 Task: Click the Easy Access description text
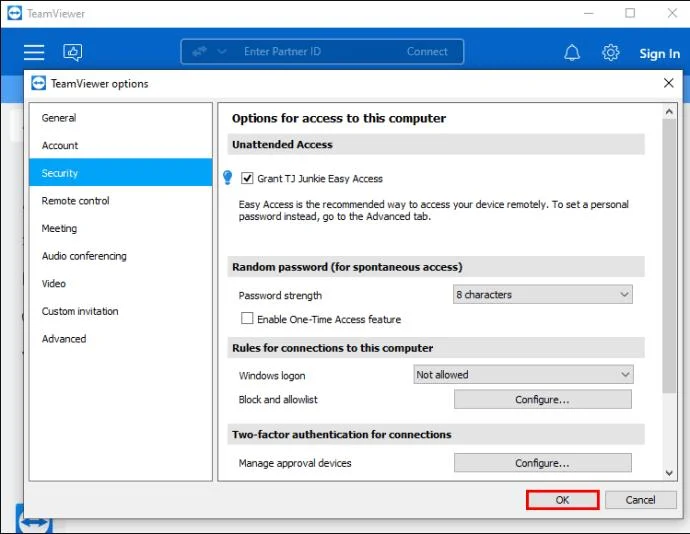pyautogui.click(x=433, y=210)
